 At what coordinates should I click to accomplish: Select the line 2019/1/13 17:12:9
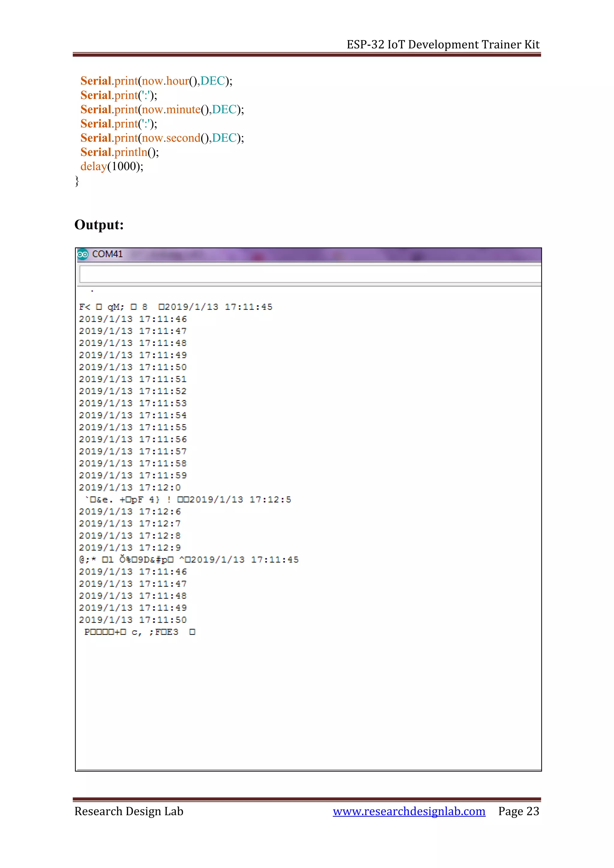130,548
